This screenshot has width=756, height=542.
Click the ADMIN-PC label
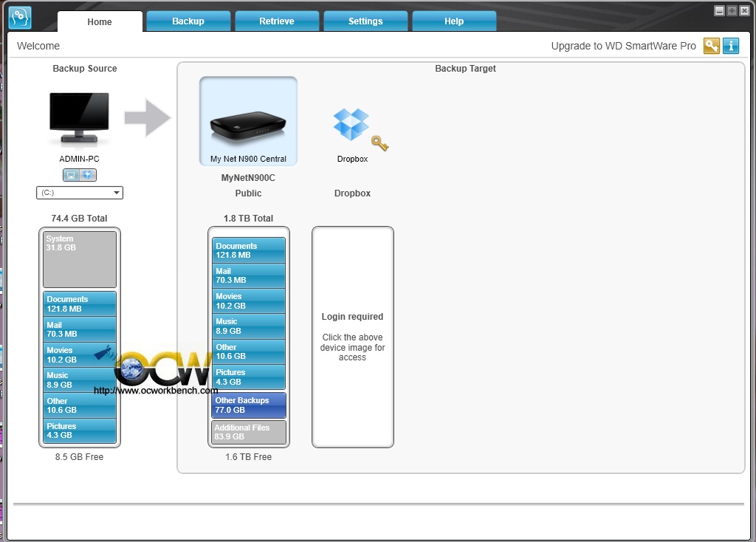(x=79, y=159)
